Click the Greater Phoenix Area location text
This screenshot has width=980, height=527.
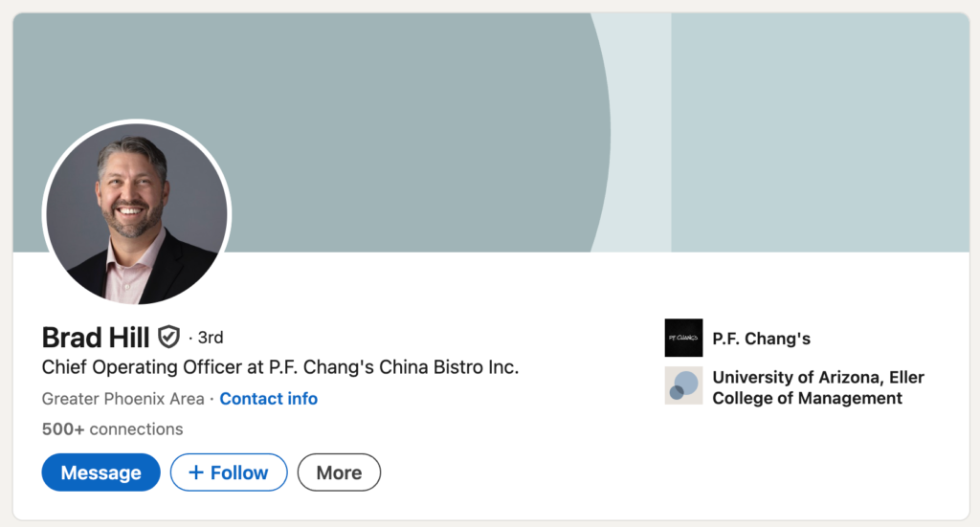coord(122,399)
